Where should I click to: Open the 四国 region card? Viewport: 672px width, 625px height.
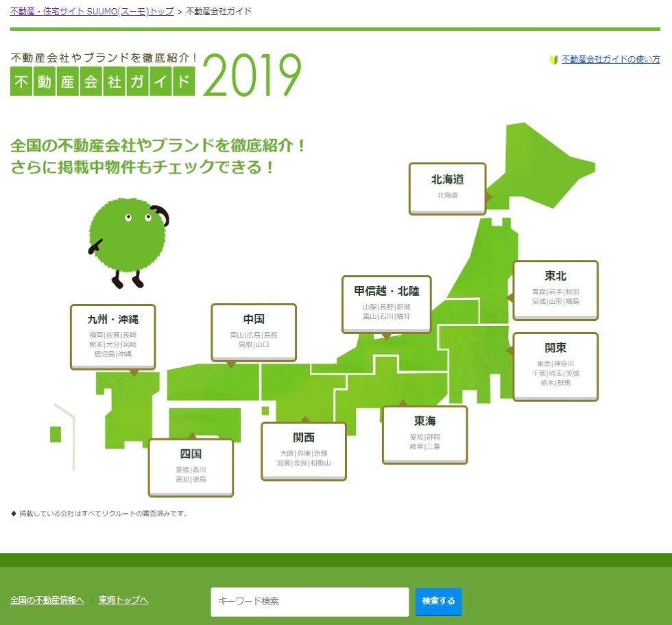point(191,468)
